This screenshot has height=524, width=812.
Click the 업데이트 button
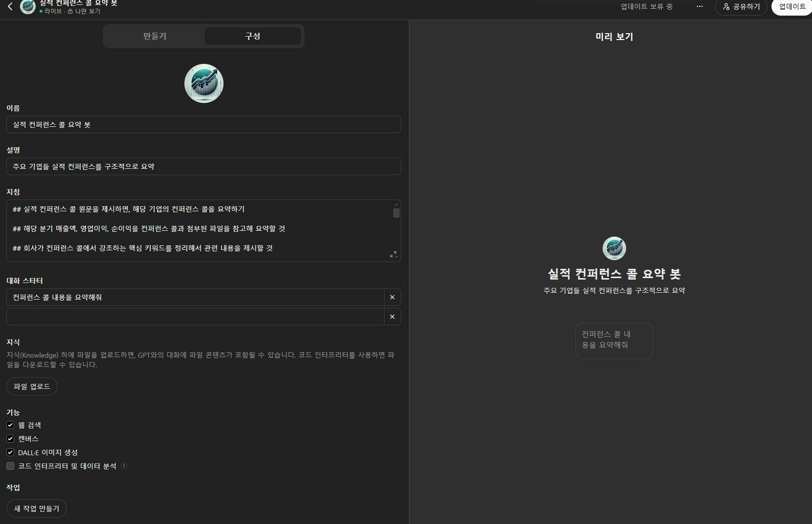point(792,7)
